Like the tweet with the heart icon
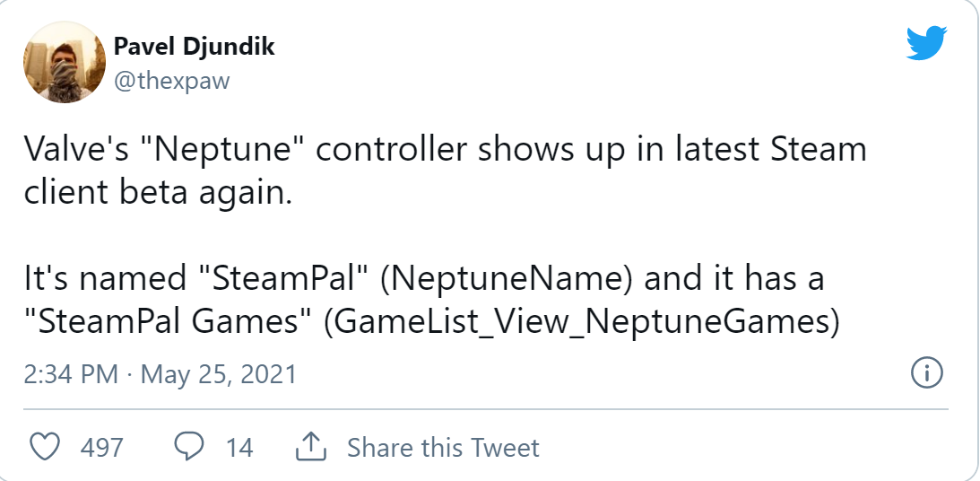The height and width of the screenshot is (481, 980). click(x=45, y=447)
